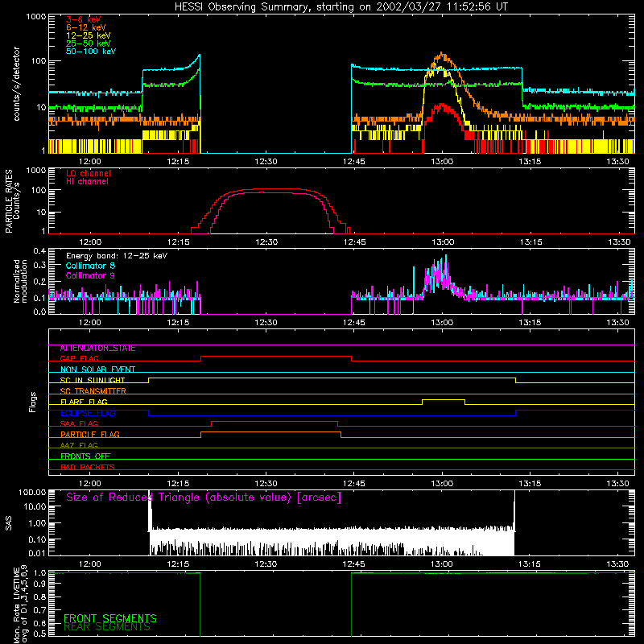
Task: Click the white SAS spike at sunlight start
Action: click(x=150, y=510)
